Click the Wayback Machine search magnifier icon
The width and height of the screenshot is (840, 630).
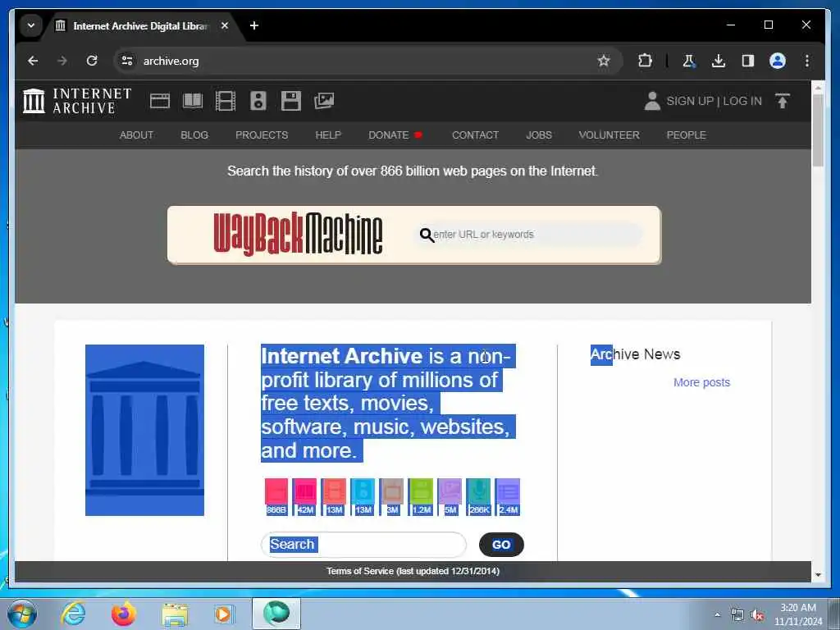click(427, 235)
